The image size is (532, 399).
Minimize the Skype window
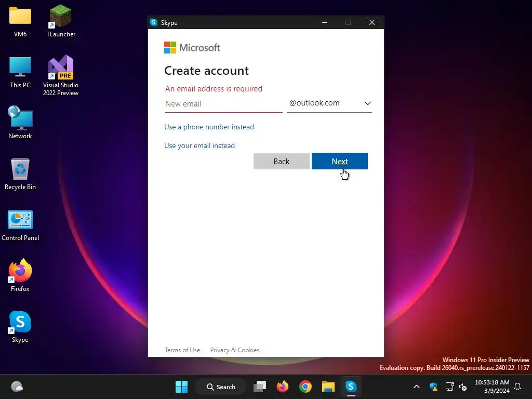pos(325,22)
